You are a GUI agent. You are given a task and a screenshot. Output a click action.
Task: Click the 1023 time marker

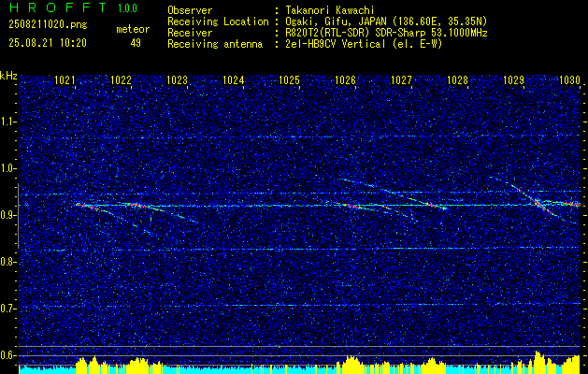pos(177,79)
